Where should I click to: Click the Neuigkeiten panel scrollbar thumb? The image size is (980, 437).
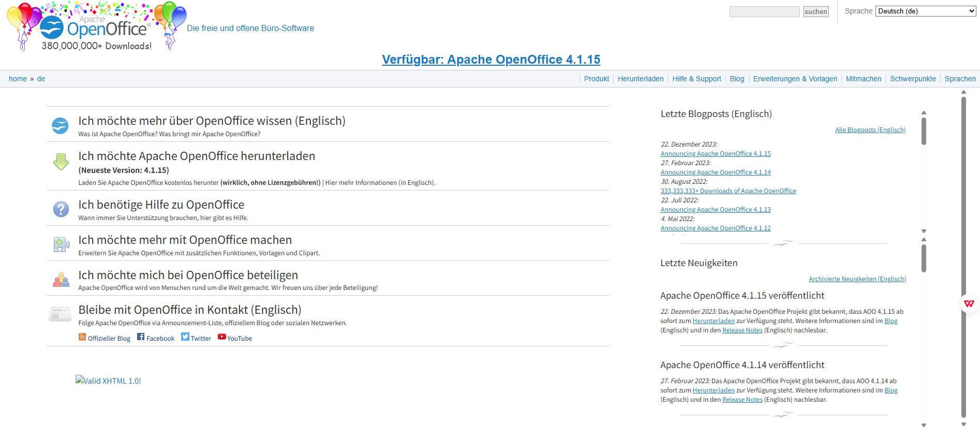(x=924, y=258)
